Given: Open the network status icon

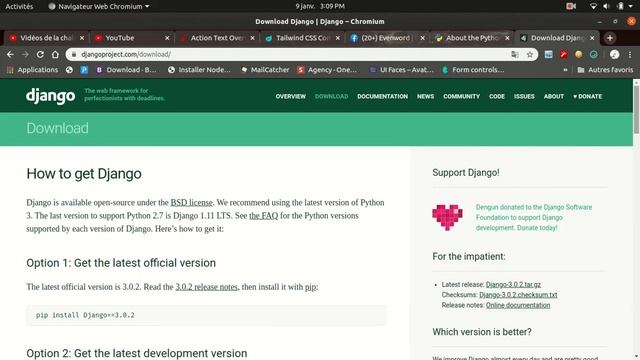Looking at the screenshot, I should 593,6.
